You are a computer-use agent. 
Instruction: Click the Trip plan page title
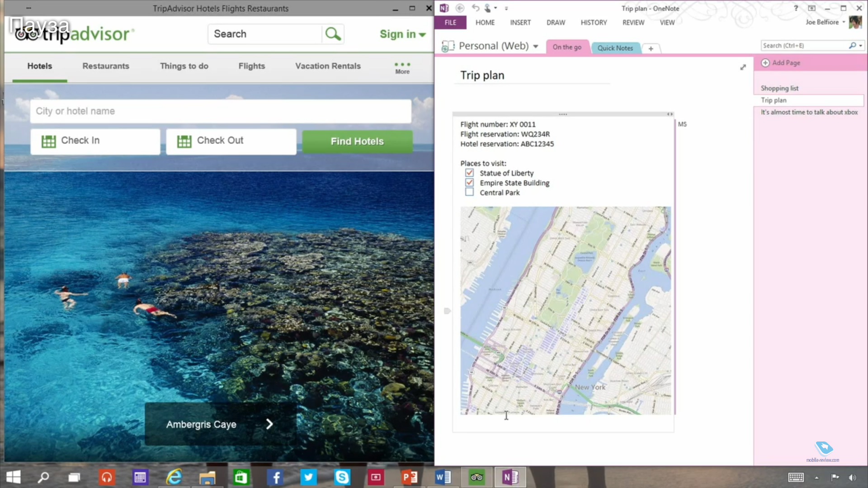[x=482, y=75]
